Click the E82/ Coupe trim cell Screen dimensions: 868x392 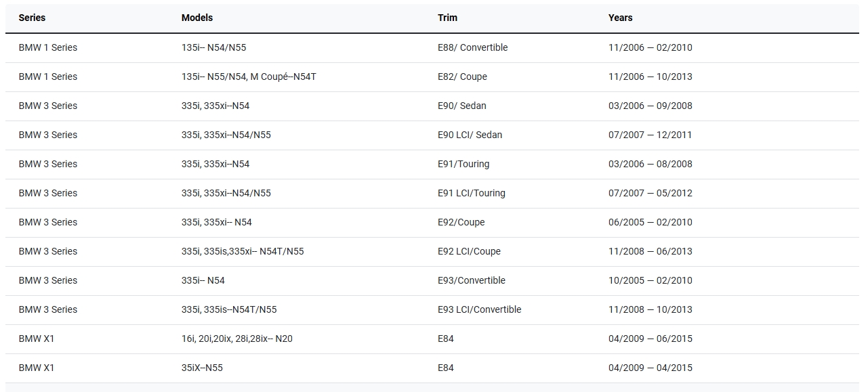click(462, 77)
